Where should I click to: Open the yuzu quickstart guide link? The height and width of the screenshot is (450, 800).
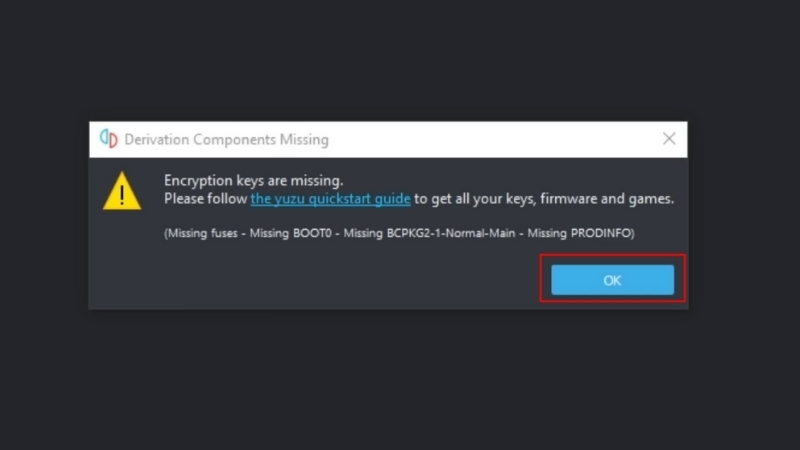(x=330, y=199)
